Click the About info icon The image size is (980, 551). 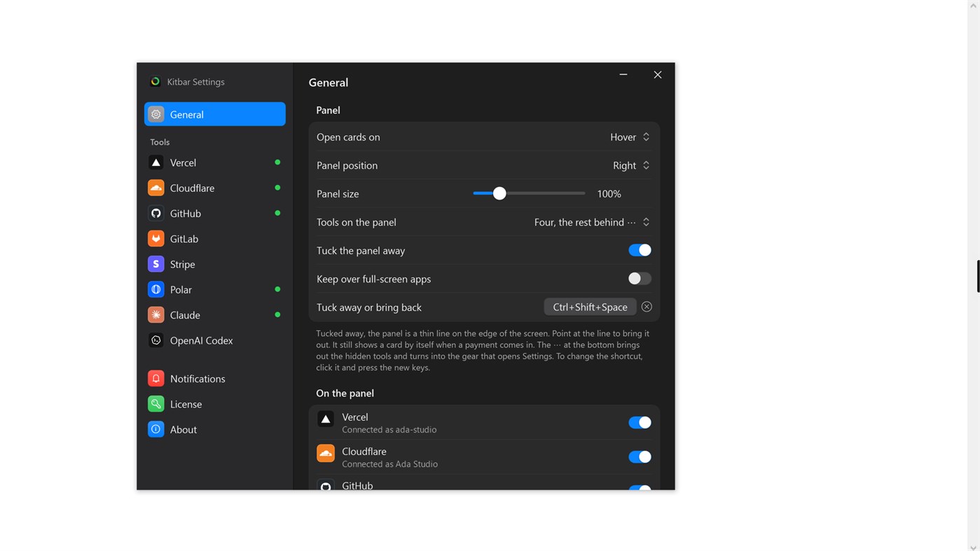[x=156, y=429]
